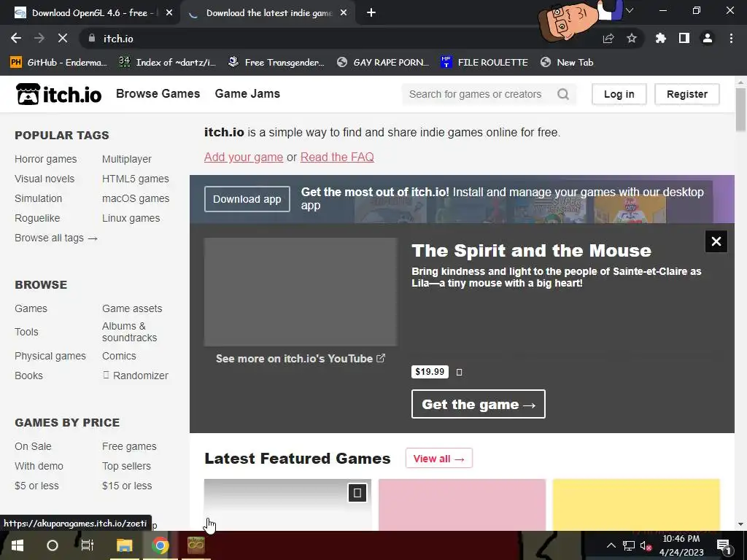The height and width of the screenshot is (560, 747).
Task: Click the Download app button
Action: (x=247, y=199)
